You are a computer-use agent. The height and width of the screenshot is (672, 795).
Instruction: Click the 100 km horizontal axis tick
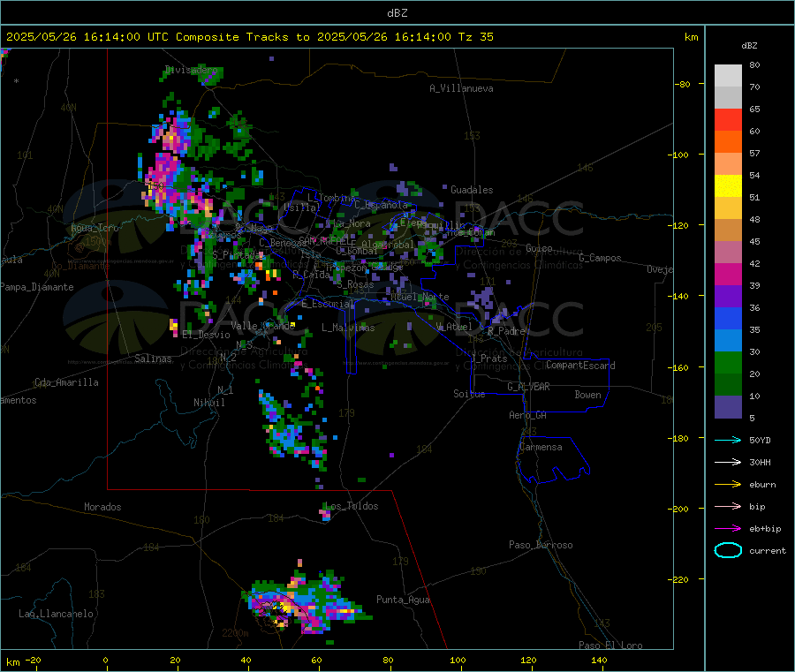coord(458,660)
